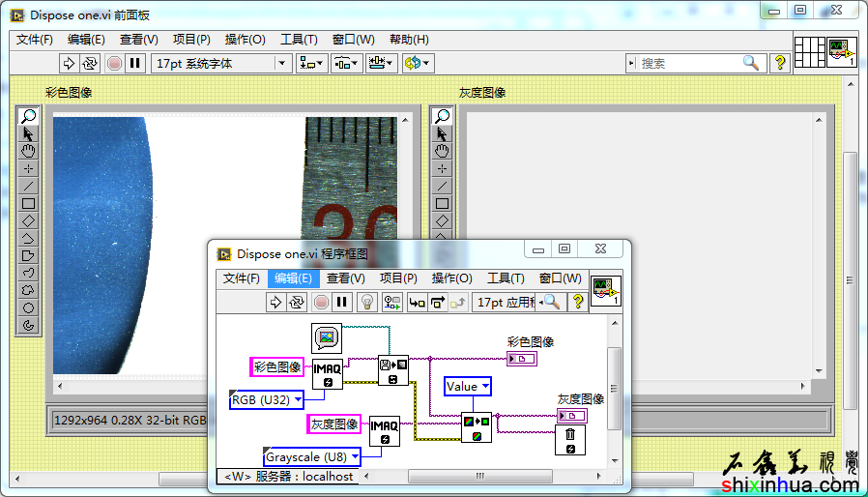Viewport: 868px width, 497px height.
Task: Open 操作(O) menu in front panel
Action: [246, 40]
